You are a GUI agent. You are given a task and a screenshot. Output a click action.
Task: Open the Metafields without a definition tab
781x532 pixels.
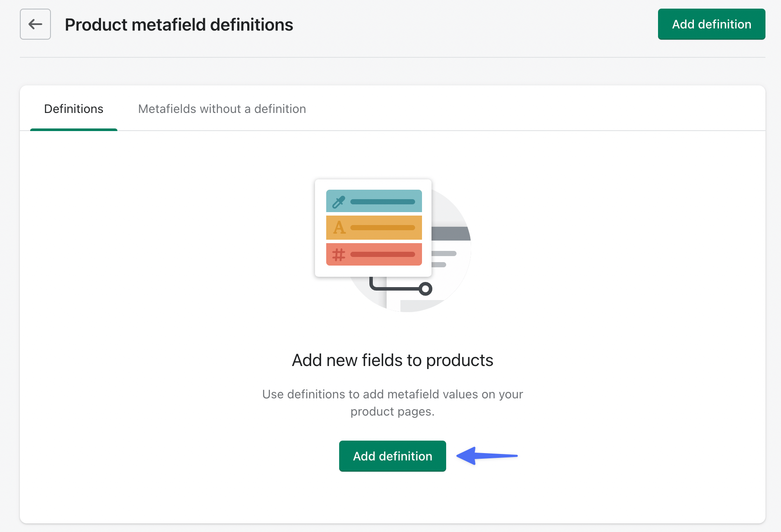pyautogui.click(x=221, y=109)
